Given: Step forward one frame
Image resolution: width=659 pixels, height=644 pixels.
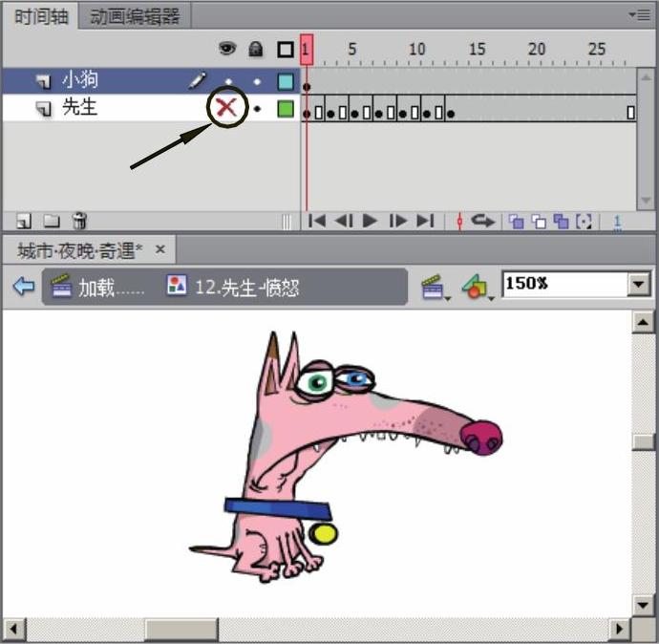Looking at the screenshot, I should click(397, 221).
